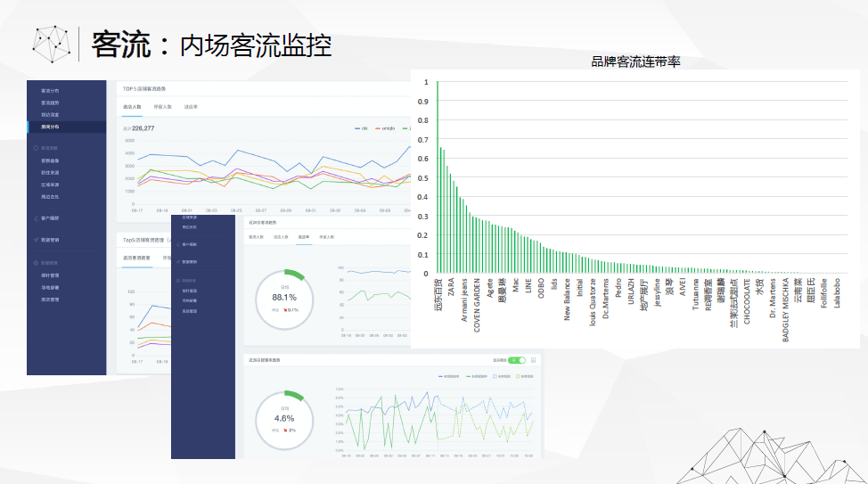The width and height of the screenshot is (868, 484).
Task: Open 探针管理 in the left sidebar
Action: (x=50, y=275)
